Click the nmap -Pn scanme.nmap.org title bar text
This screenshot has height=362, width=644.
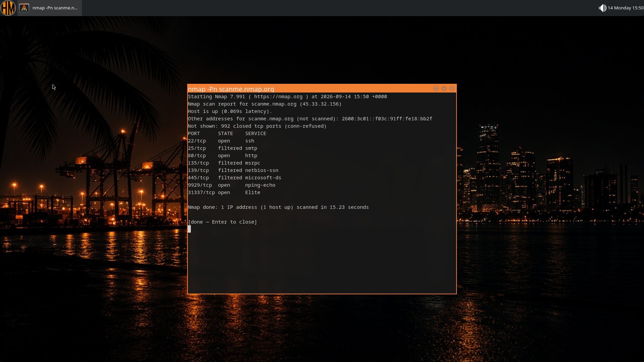pos(231,89)
